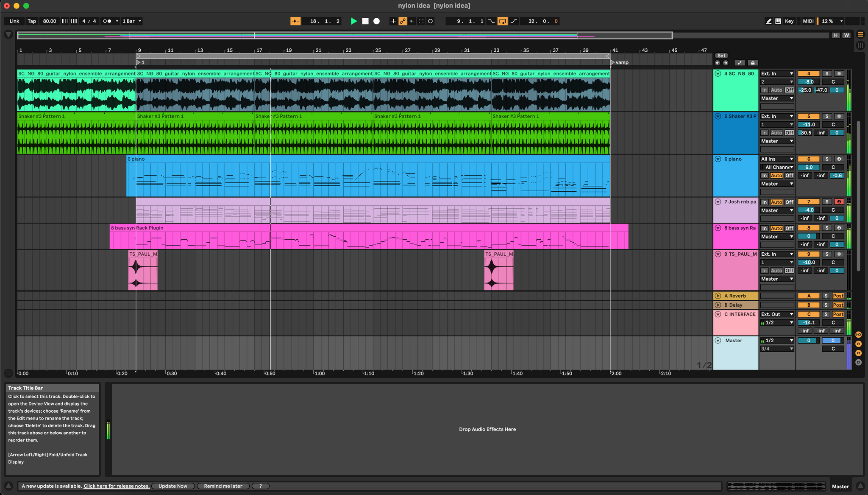Viewport: 868px width, 495px height.
Task: Click the Session Record circle icon
Action: tap(431, 21)
